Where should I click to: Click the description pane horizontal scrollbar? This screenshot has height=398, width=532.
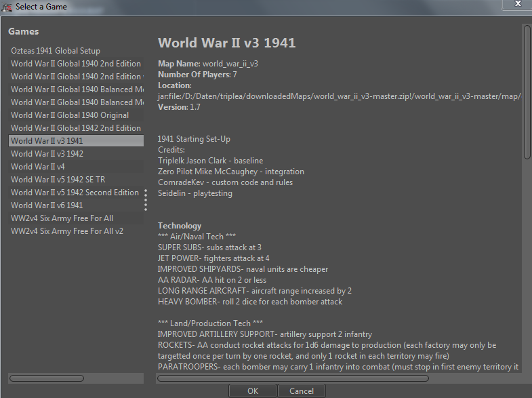click(293, 378)
